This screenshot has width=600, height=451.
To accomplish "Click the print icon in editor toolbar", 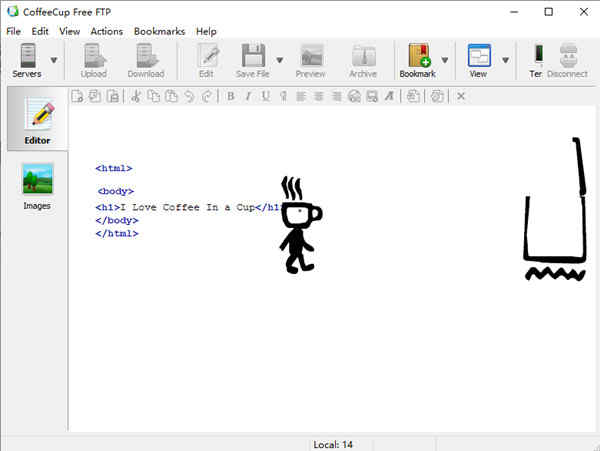I will 413,96.
